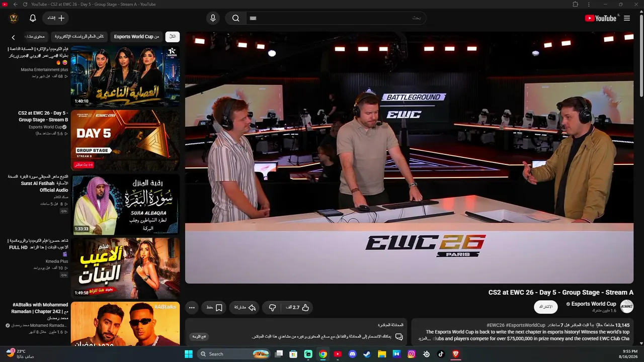Screen dimensions: 644x362
Task: Share the video via the share button
Action: [x=245, y=307]
